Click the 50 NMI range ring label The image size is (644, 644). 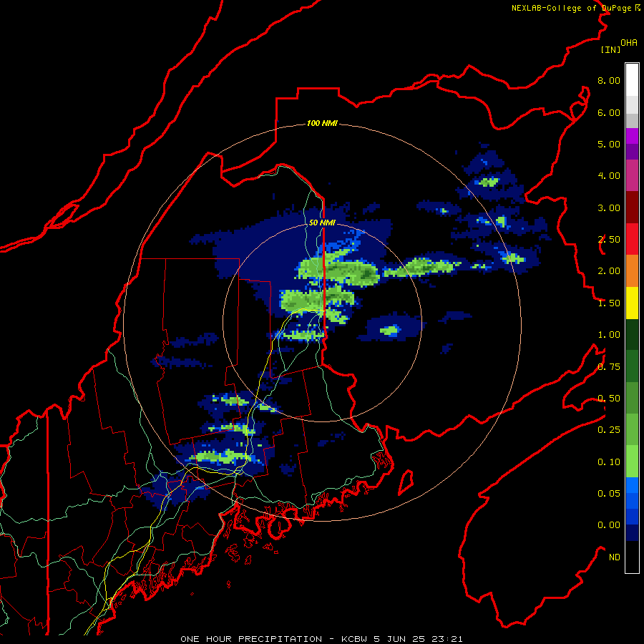point(322,223)
